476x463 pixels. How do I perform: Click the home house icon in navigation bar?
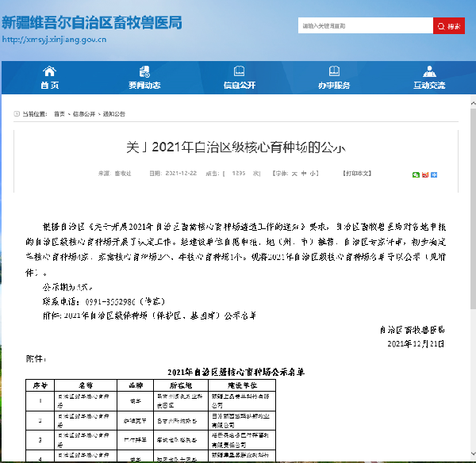tap(49, 71)
